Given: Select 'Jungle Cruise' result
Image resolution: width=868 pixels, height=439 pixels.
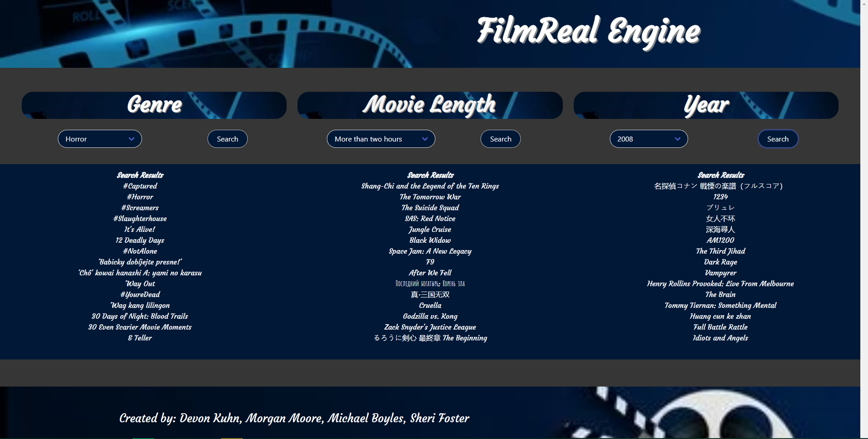Looking at the screenshot, I should (x=430, y=229).
